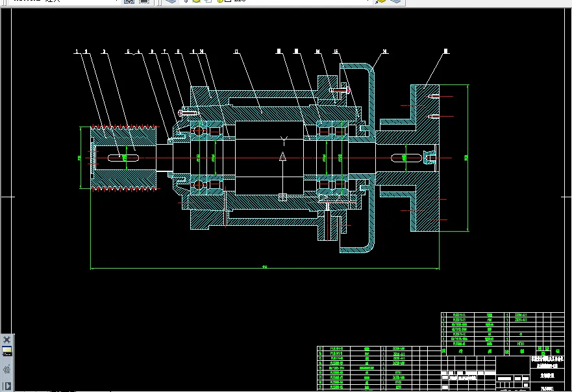Select the hatched pulley on the shaft's left end
This screenshot has height=392, width=572.
(x=123, y=158)
